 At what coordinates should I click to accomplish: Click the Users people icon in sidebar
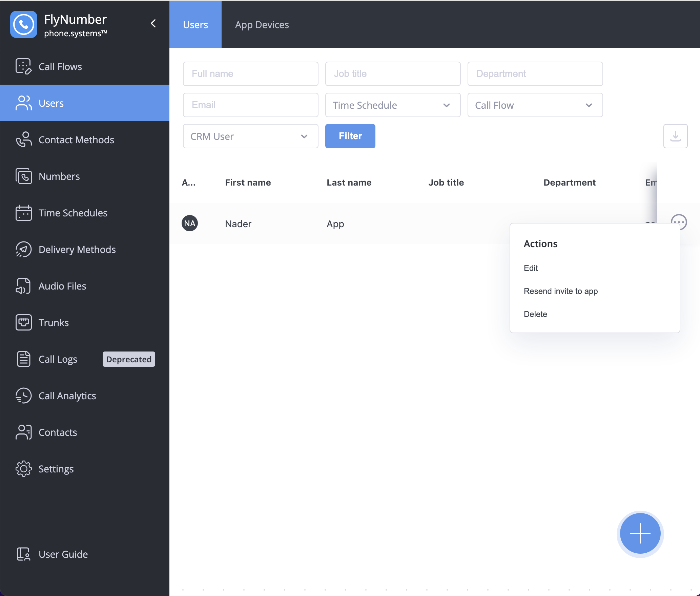23,103
